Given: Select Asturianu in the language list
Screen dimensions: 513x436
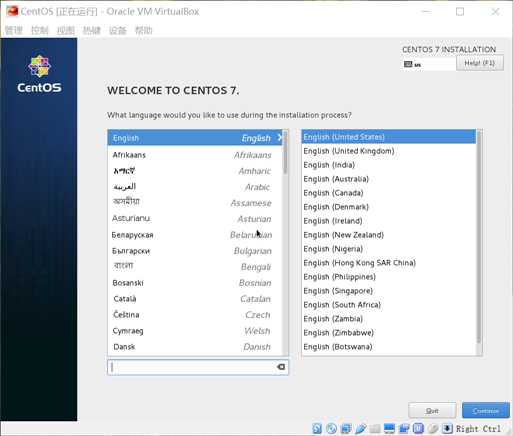Looking at the screenshot, I should tap(195, 219).
